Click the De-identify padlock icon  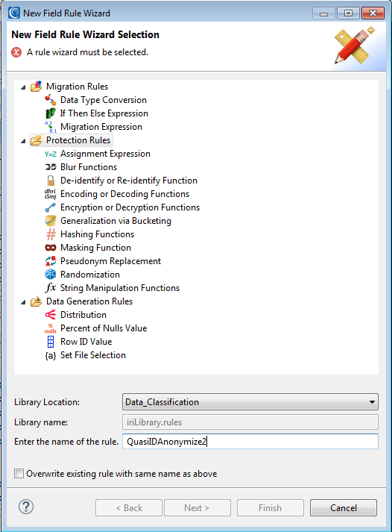pos(51,181)
